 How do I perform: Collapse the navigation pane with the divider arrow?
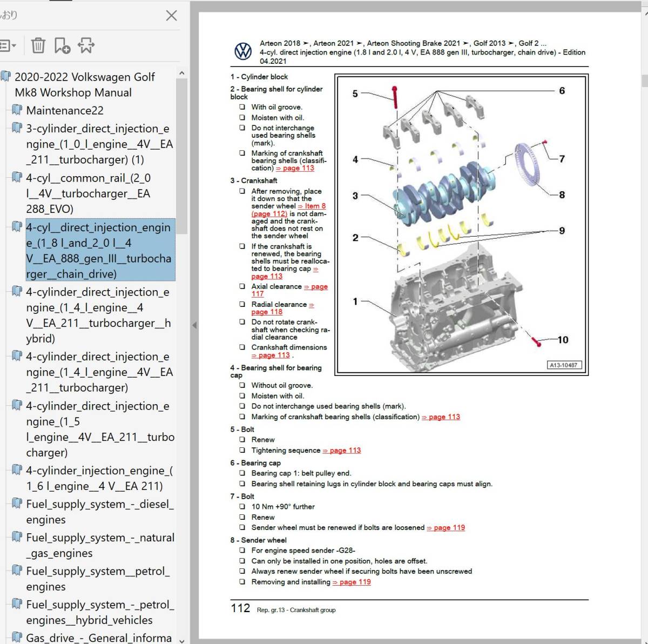(194, 325)
